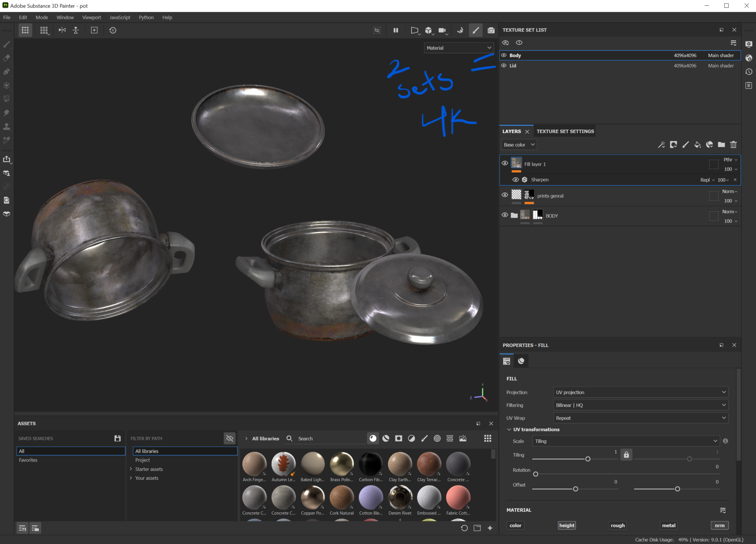
Task: Open the UV projection dropdown
Action: 640,392
